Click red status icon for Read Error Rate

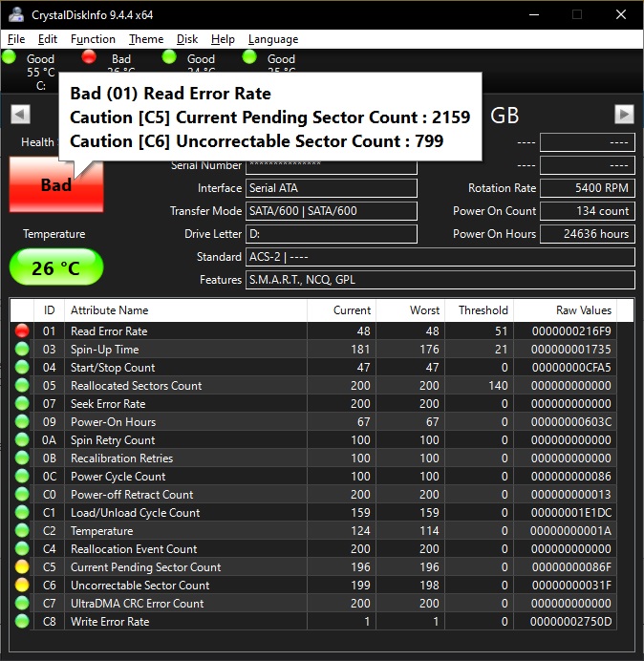(22, 330)
